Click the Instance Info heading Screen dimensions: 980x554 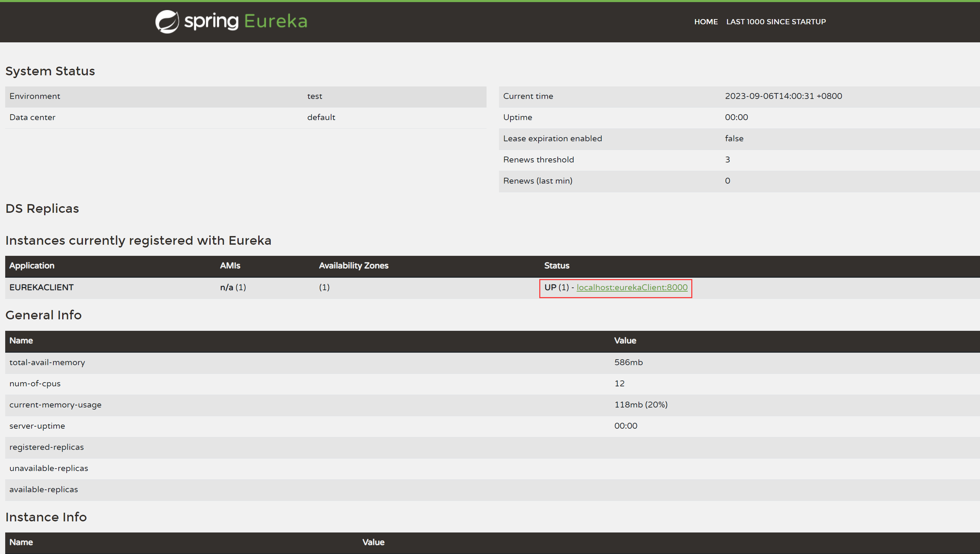click(46, 517)
